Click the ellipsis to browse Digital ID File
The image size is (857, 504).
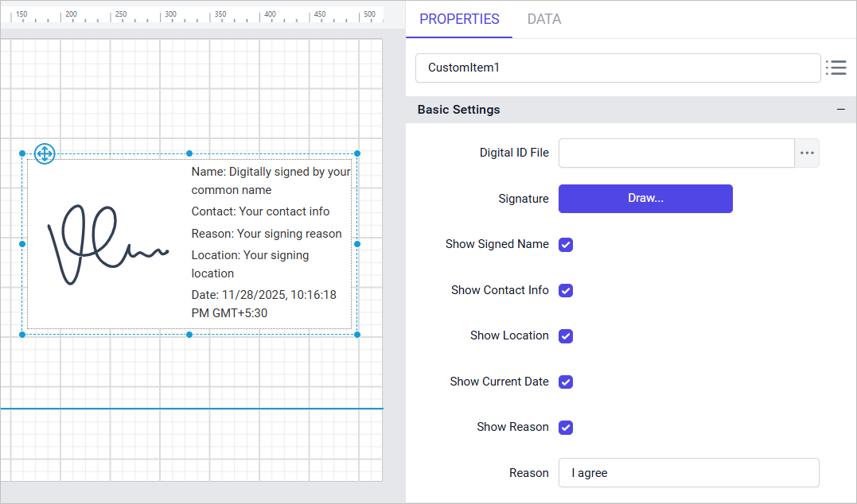click(807, 153)
